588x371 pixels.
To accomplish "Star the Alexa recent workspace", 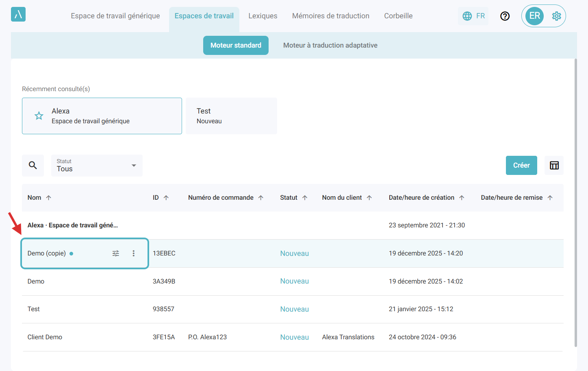I will coord(39,116).
